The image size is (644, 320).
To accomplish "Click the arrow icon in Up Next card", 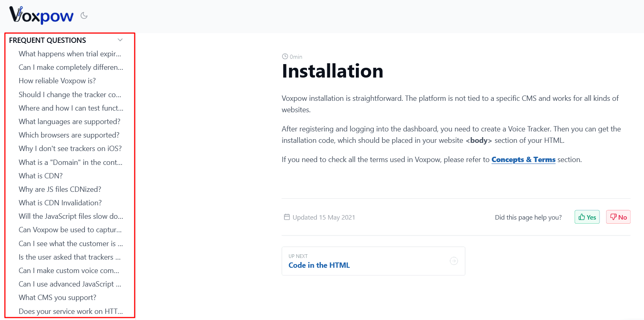I will (x=453, y=261).
